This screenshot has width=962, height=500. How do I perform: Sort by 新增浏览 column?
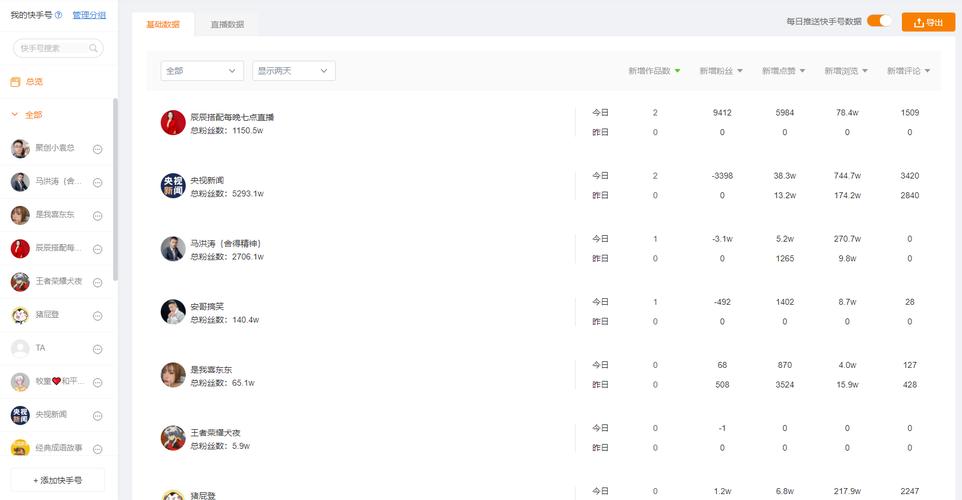click(846, 71)
